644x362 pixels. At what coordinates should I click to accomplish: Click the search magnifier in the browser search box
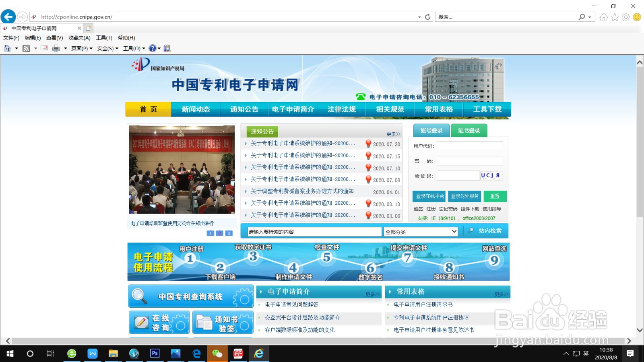(582, 17)
